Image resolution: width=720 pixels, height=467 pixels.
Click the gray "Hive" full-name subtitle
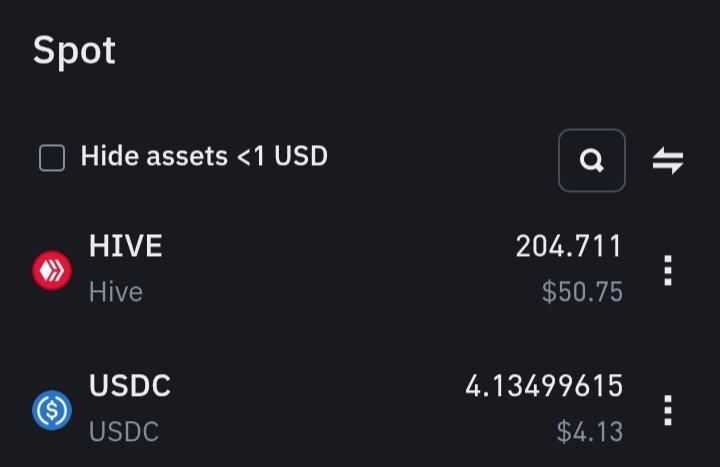coord(116,292)
